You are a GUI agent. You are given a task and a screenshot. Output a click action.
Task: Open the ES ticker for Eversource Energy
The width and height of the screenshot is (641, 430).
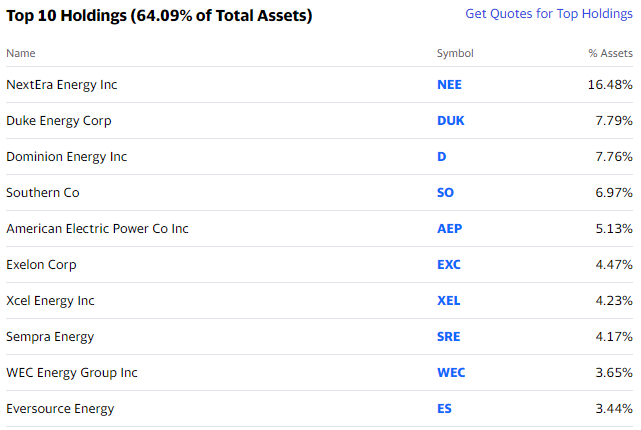click(444, 408)
